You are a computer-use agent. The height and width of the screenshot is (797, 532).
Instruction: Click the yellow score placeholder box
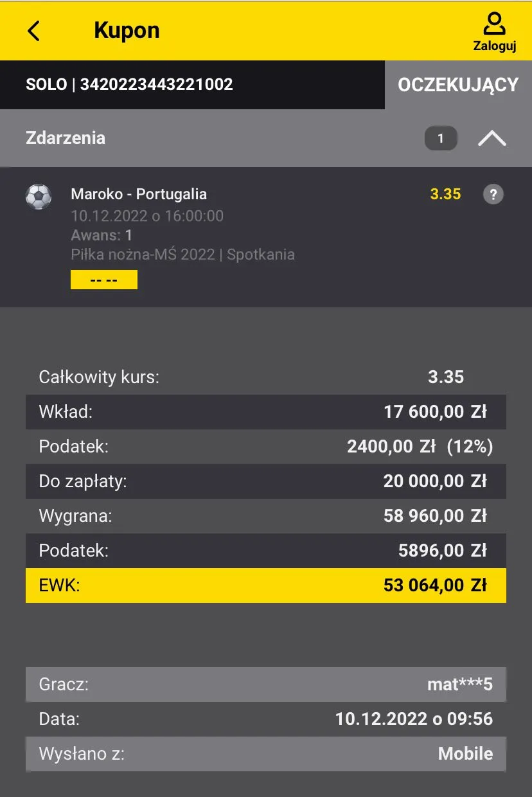(x=103, y=280)
